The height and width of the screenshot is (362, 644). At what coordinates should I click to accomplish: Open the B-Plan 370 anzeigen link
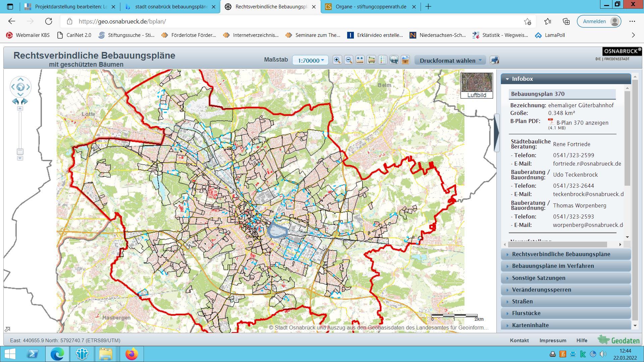[582, 123]
